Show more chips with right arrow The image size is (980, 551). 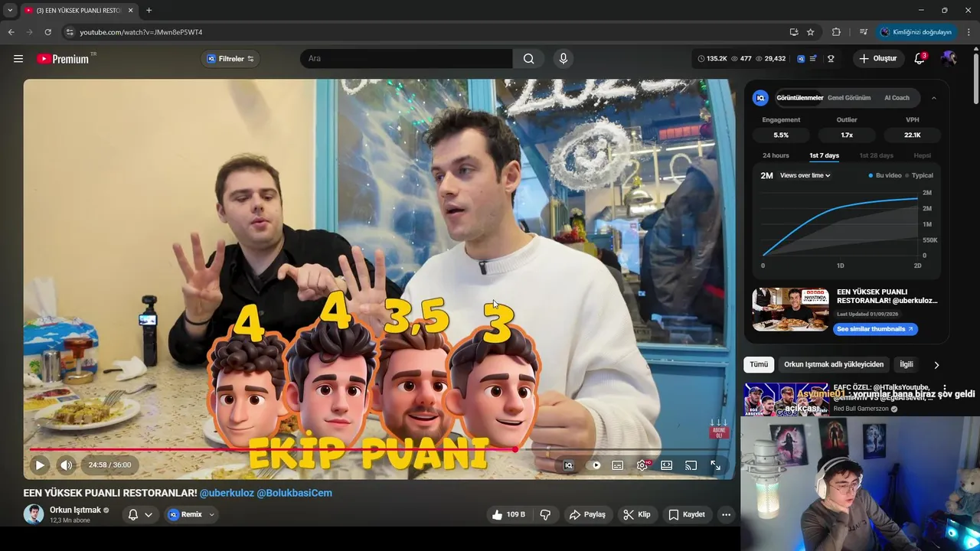[x=936, y=365]
